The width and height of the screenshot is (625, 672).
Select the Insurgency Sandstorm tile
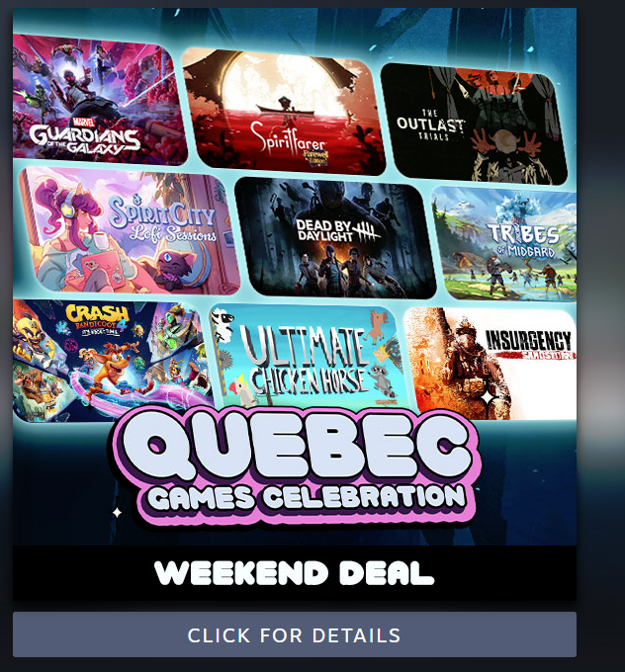[491, 364]
